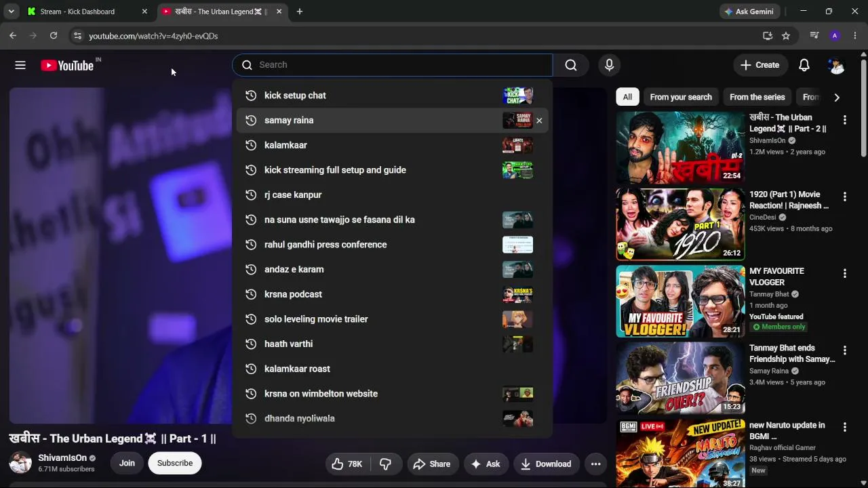
Task: Click the install app icon in address bar
Action: (x=768, y=36)
